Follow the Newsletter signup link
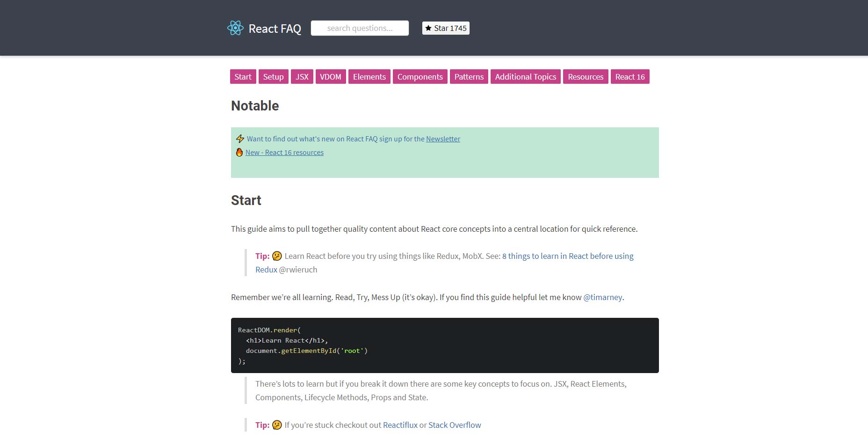The image size is (868, 440). [x=443, y=139]
